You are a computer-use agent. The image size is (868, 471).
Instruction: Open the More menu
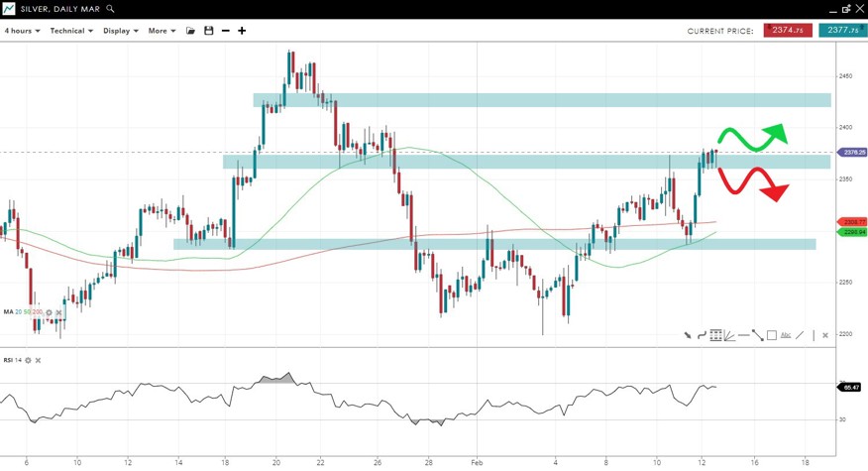[x=162, y=31]
